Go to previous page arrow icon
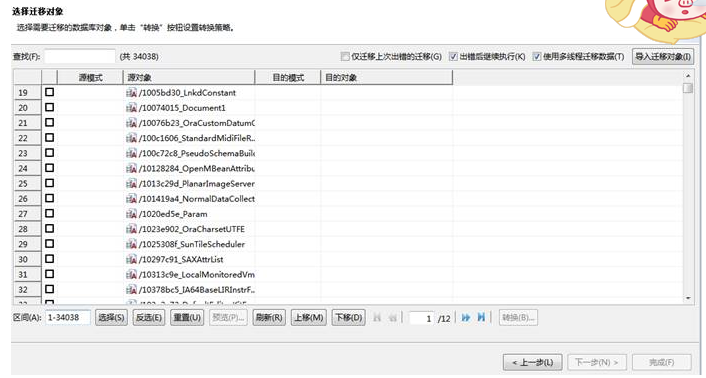Image resolution: width=706 pixels, height=378 pixels. point(393,318)
